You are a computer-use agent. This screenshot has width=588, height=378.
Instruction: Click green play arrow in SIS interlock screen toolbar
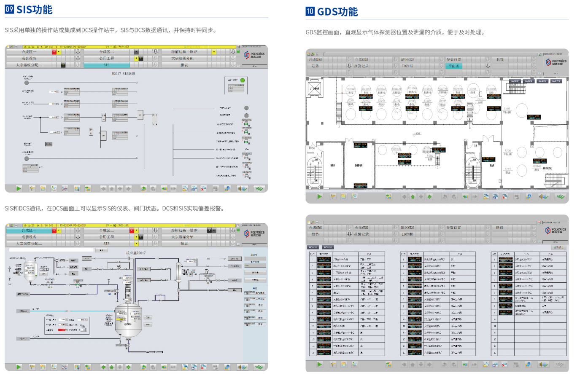pos(19,188)
